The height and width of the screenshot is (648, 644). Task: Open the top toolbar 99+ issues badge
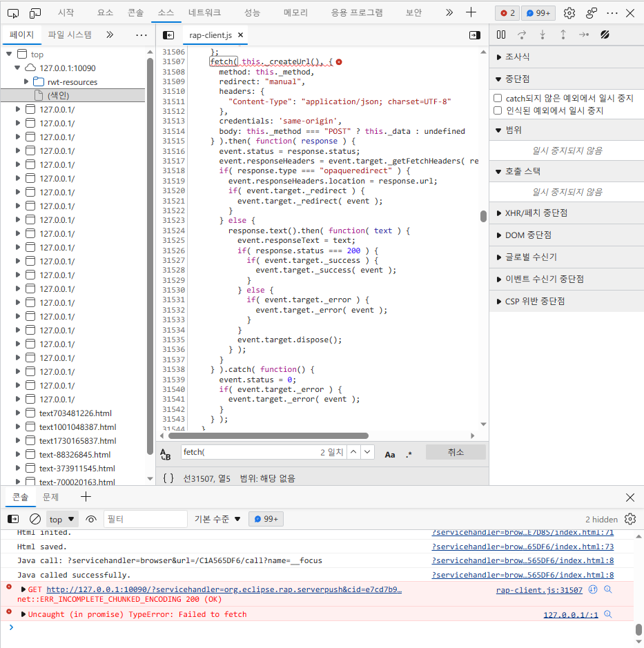(x=538, y=13)
